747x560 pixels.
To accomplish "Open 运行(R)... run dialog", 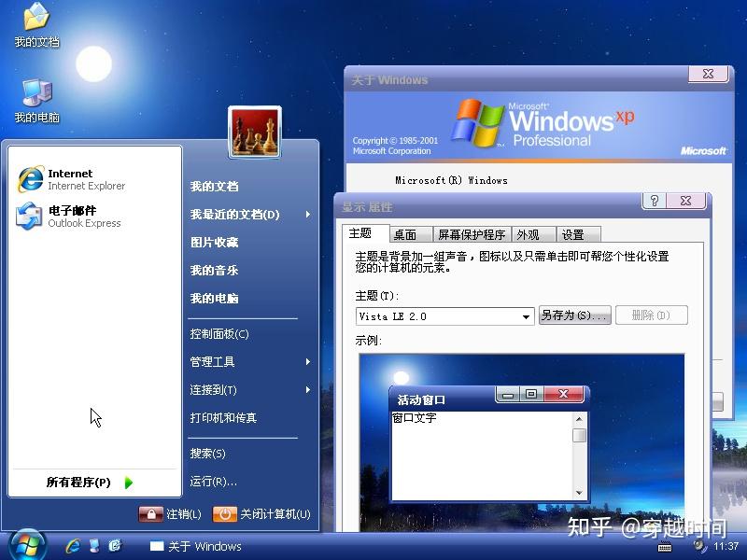I will click(213, 482).
